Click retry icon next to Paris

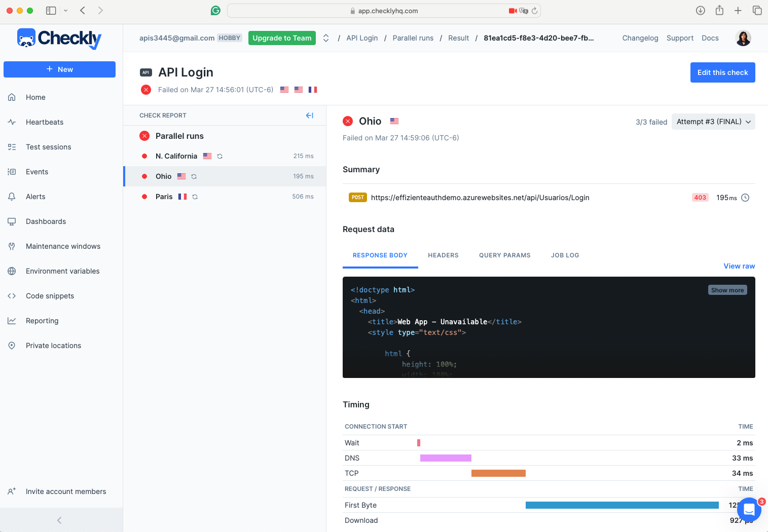tap(195, 197)
